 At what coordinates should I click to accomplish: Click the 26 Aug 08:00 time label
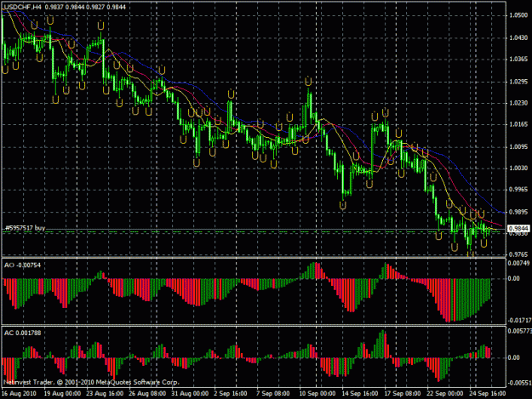click(147, 394)
